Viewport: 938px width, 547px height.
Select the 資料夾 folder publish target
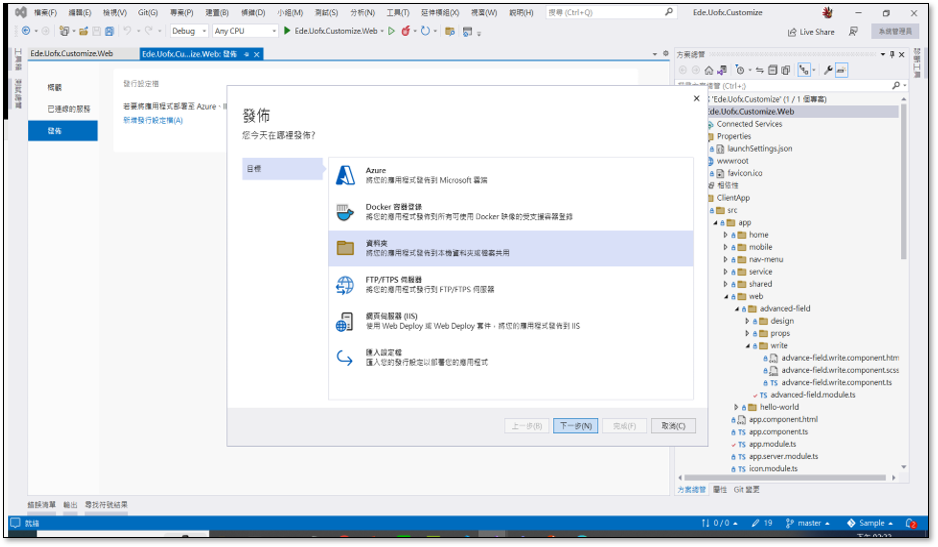(511, 248)
